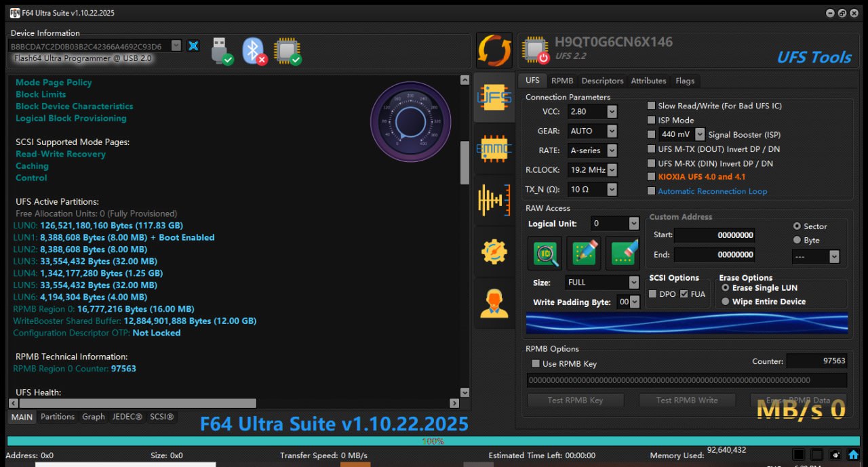868x467 pixels.
Task: Open the device serial number dropdown
Action: click(x=176, y=46)
